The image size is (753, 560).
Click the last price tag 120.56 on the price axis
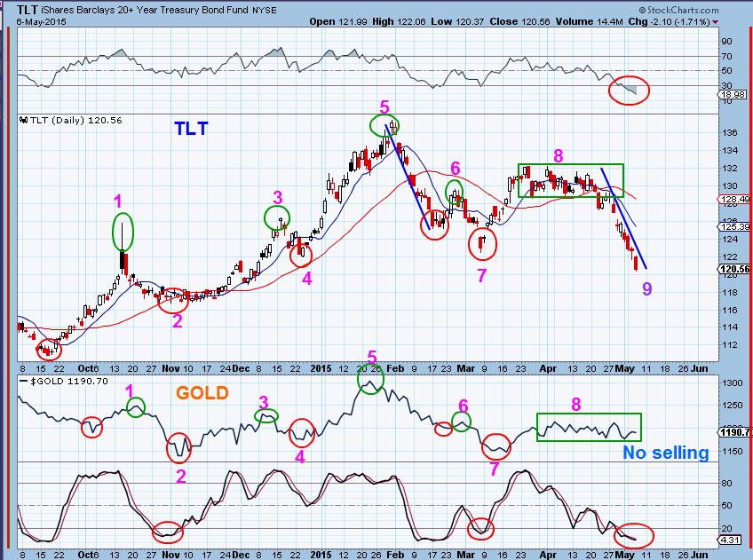pos(734,269)
